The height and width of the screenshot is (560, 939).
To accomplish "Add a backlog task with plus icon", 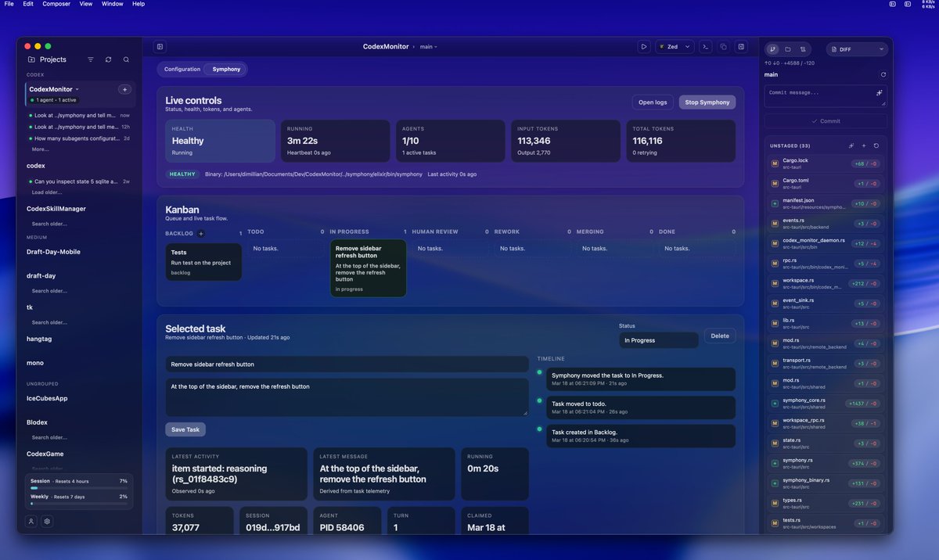I will pyautogui.click(x=200, y=233).
